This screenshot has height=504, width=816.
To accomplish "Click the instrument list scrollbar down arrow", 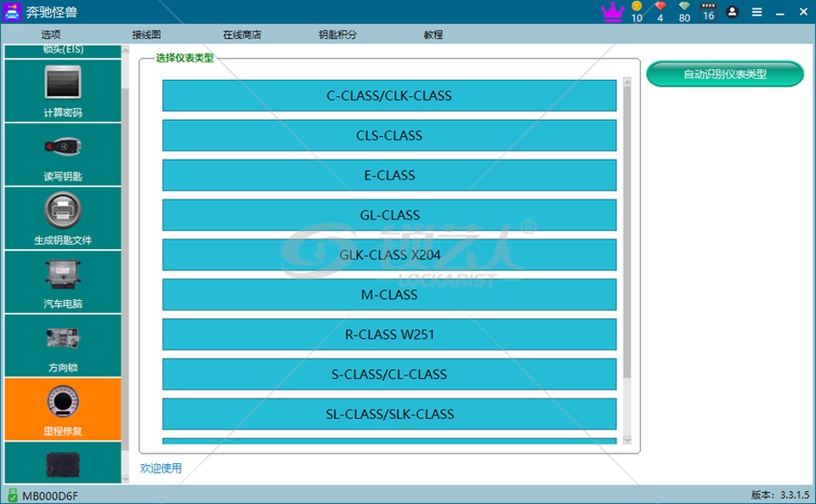I will click(x=627, y=440).
